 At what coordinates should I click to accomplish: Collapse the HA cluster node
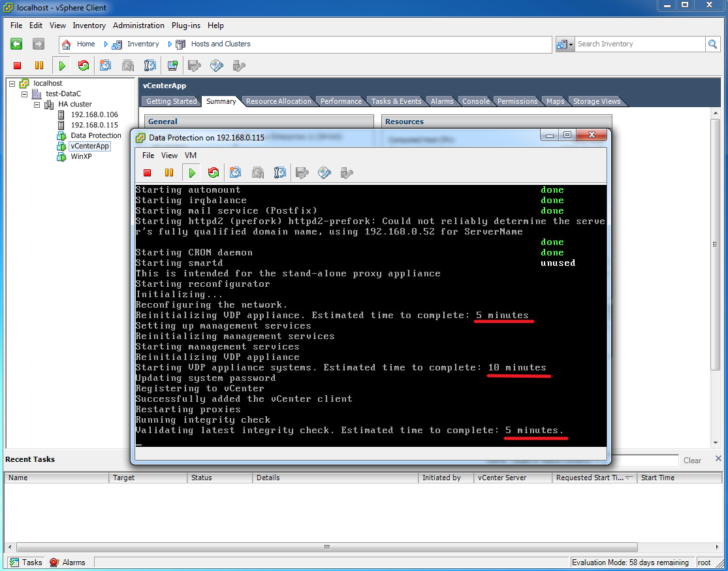tap(37, 105)
